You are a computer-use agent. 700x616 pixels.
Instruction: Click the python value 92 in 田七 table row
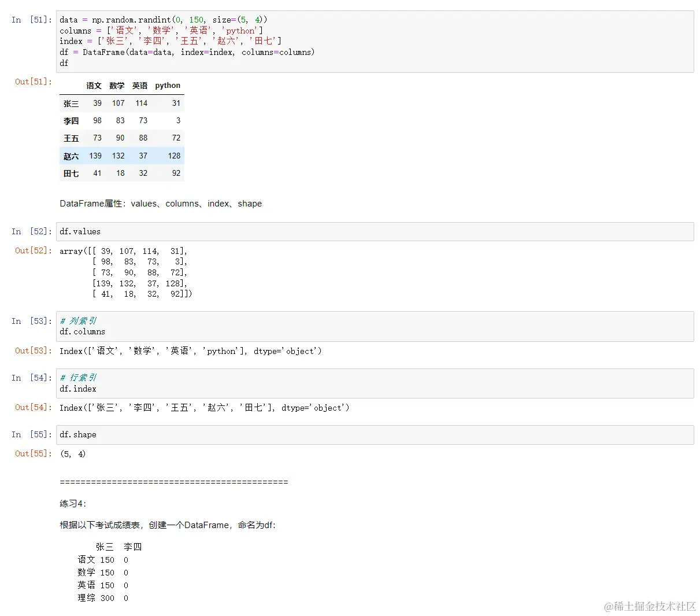coord(176,173)
